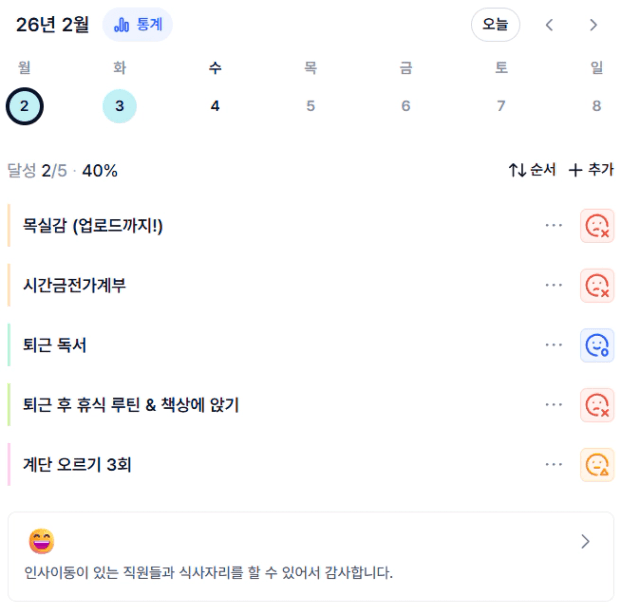Select Monday the 2nd

[x=24, y=106]
